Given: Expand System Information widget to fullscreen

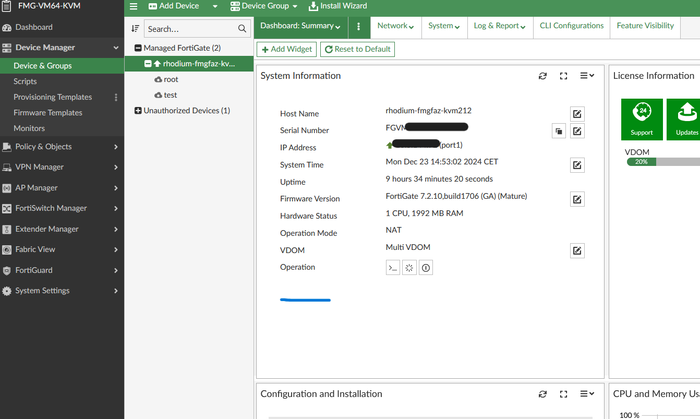Looking at the screenshot, I should point(564,76).
